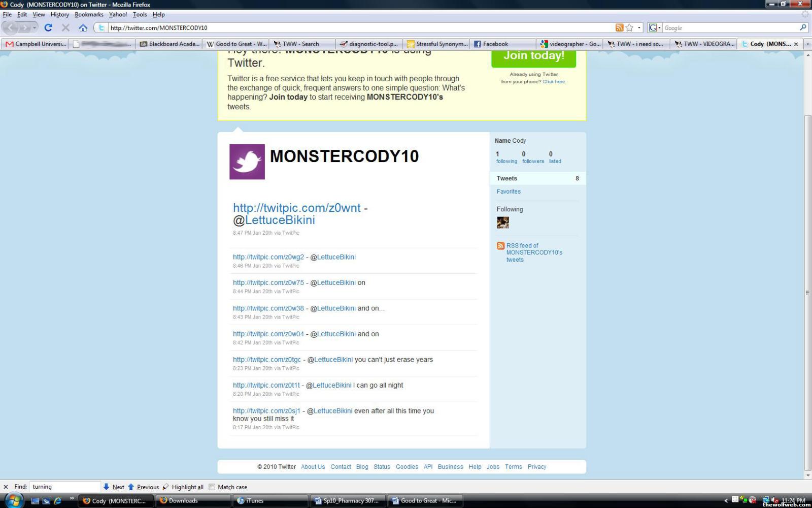Click RSS feed icon in address bar
812x508 pixels.
[x=619, y=28]
